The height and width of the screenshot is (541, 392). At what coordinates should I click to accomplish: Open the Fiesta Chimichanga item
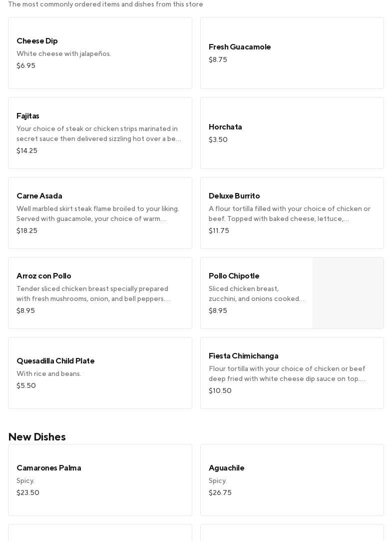pos(292,373)
